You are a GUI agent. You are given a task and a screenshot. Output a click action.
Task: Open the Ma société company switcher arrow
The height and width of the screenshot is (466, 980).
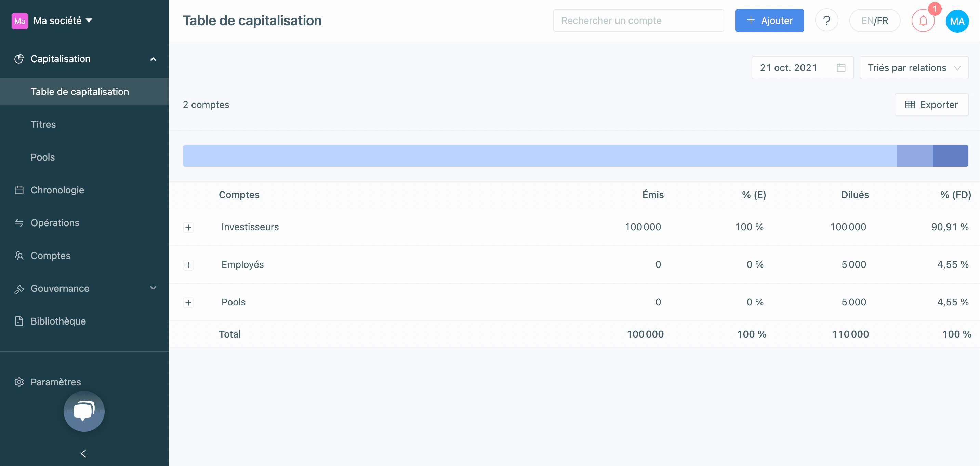click(x=89, y=20)
